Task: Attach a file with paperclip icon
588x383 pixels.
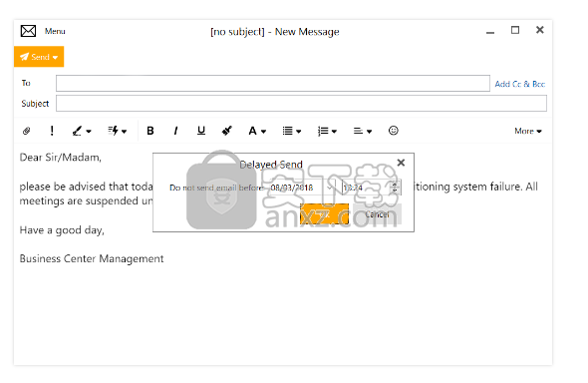Action: 27,131
